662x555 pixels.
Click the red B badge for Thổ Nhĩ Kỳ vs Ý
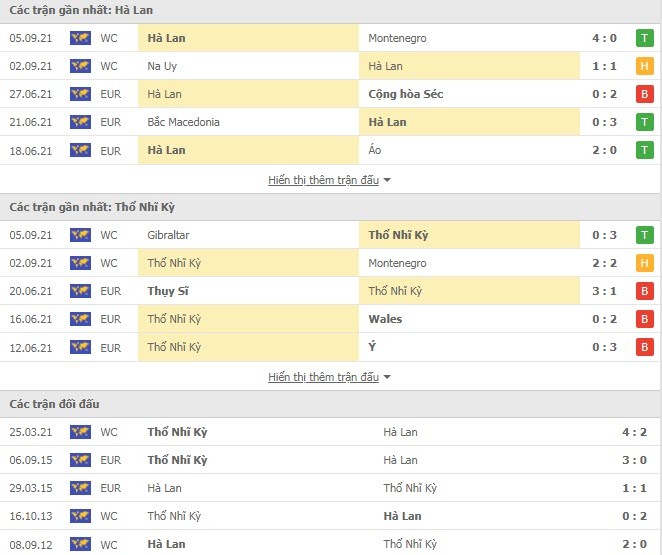[x=644, y=347]
